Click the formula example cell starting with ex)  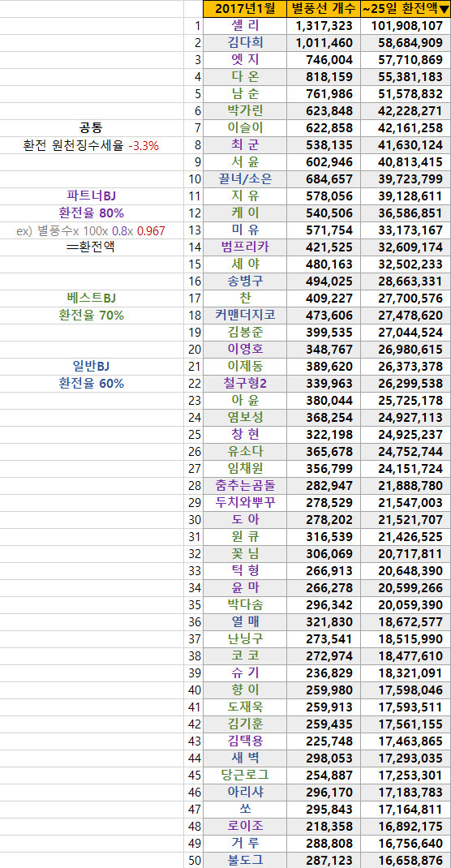point(92,231)
